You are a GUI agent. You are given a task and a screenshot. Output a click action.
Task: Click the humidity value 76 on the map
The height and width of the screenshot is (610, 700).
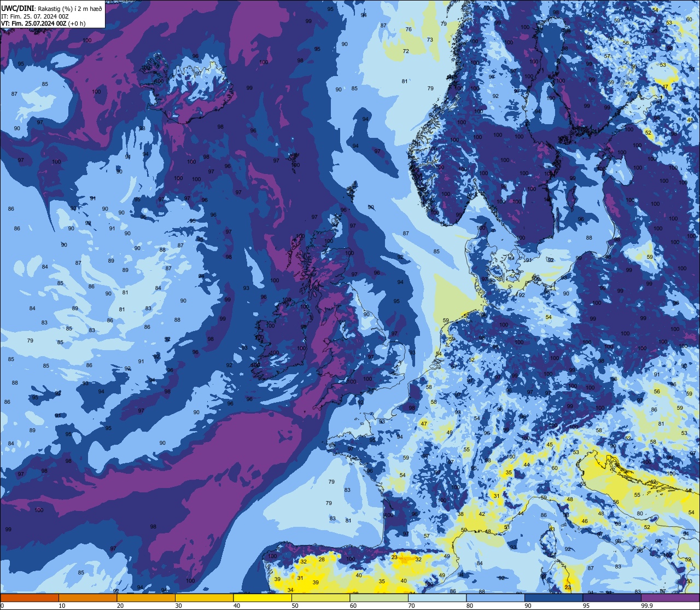[409, 30]
